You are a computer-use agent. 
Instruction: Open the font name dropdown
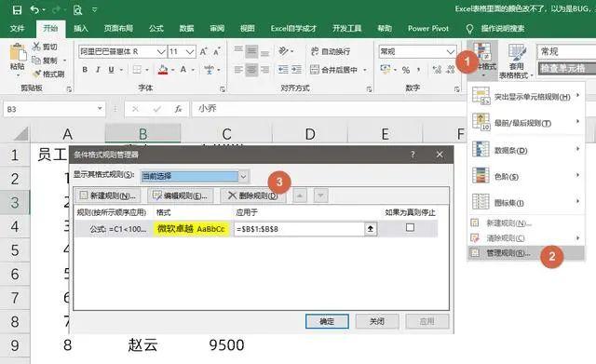pyautogui.click(x=161, y=51)
